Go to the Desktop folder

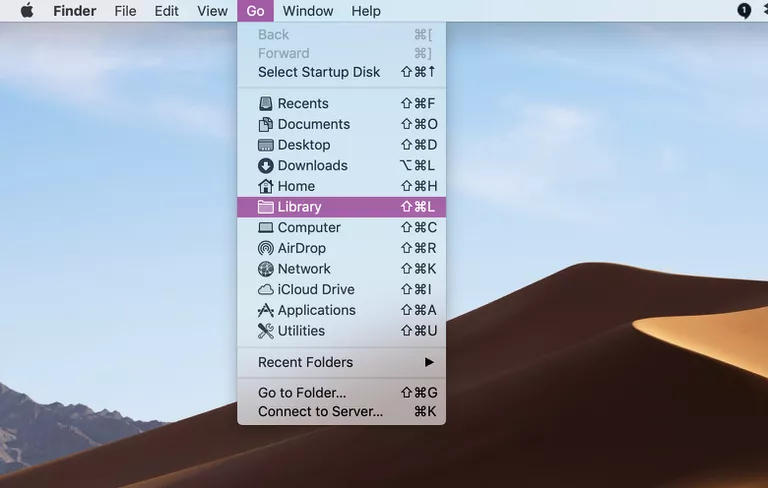coord(341,145)
